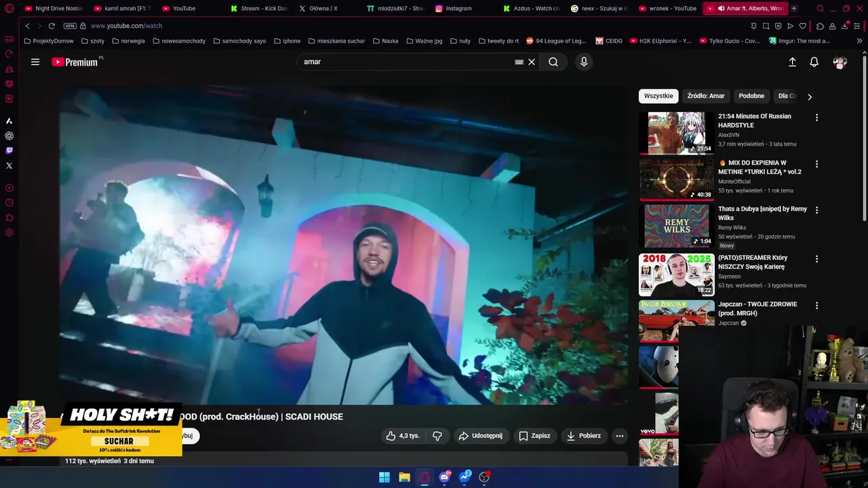Open video title (PATO)STREAMER Który NISZCZY

(753, 262)
